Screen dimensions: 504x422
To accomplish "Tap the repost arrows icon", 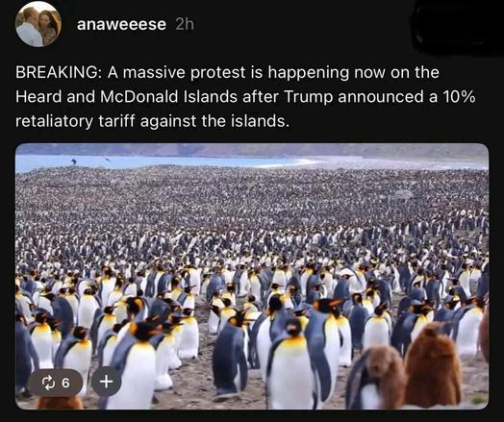I will 48,383.
